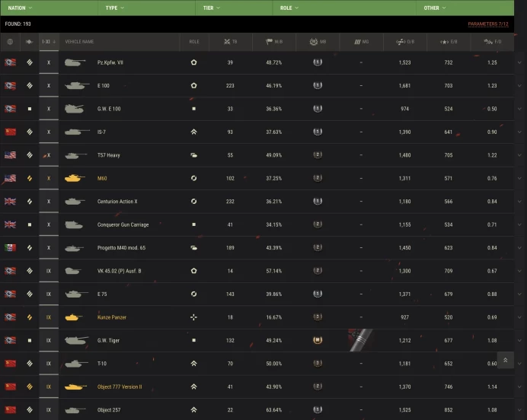The height and width of the screenshot is (420, 527).
Task: Sort by damage per battle D/B column
Action: point(405,42)
